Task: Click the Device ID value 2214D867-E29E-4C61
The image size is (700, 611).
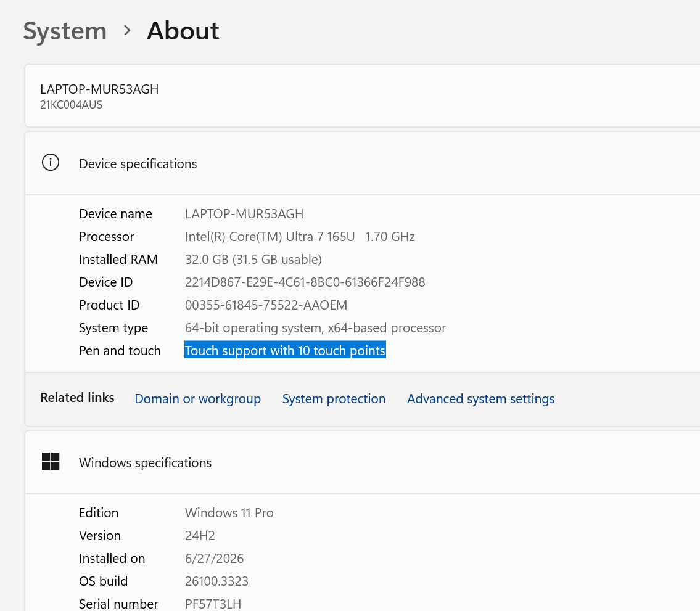Action: click(x=305, y=282)
